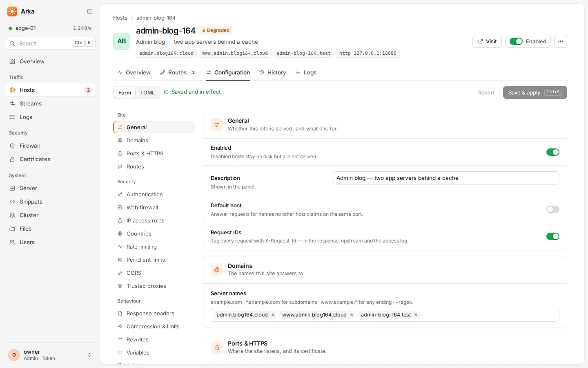Image resolution: width=588 pixels, height=368 pixels.
Task: Open the History tab
Action: [273, 72]
